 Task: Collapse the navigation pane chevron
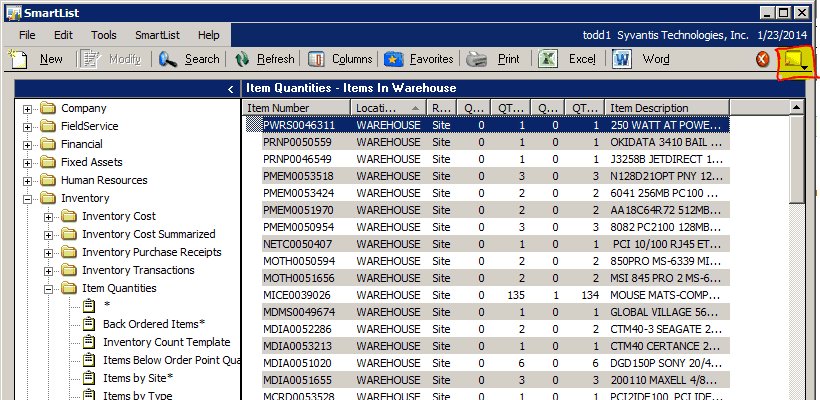[231, 89]
